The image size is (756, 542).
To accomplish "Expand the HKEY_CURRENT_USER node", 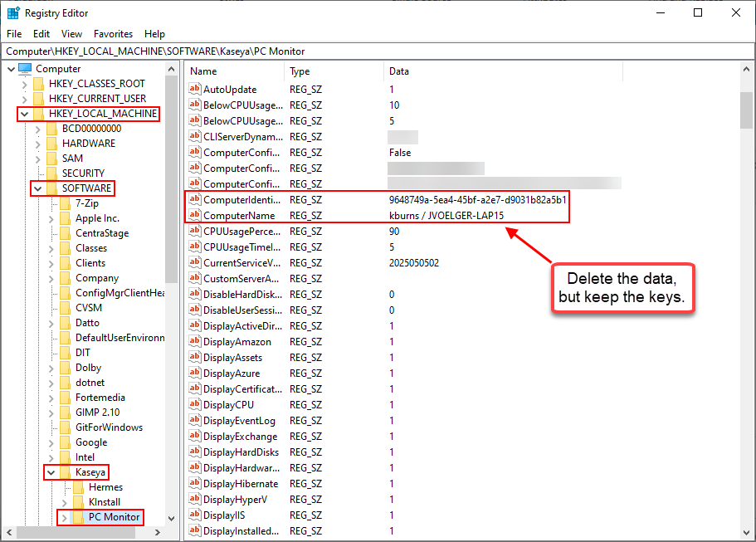I will [24, 99].
